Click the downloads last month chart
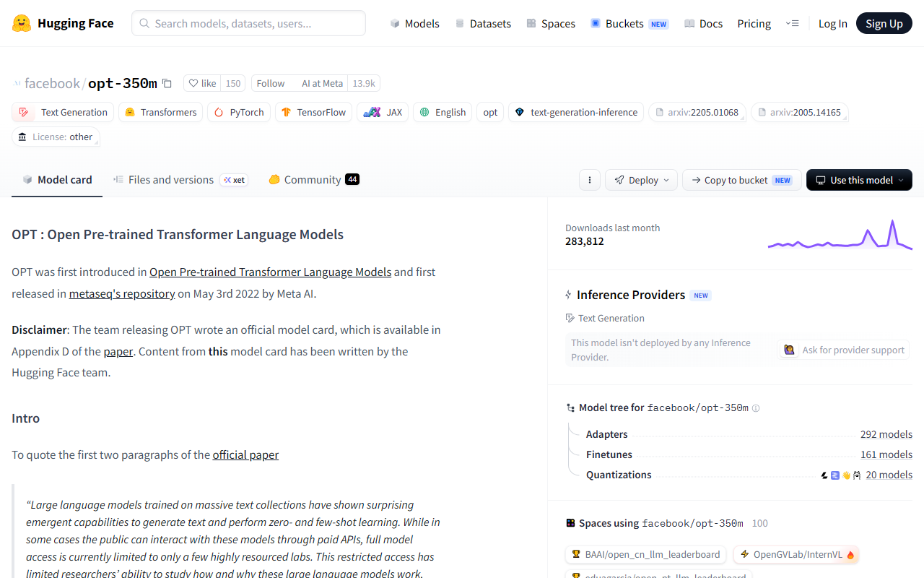924x578 pixels. tap(840, 235)
